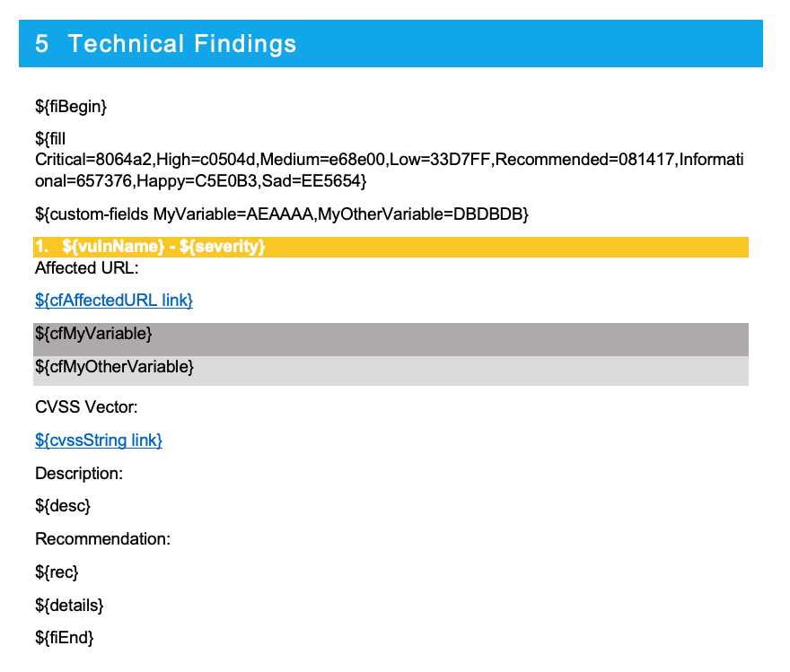The image size is (790, 672).
Task: Click the ${desc} placeholder
Action: coord(63,506)
